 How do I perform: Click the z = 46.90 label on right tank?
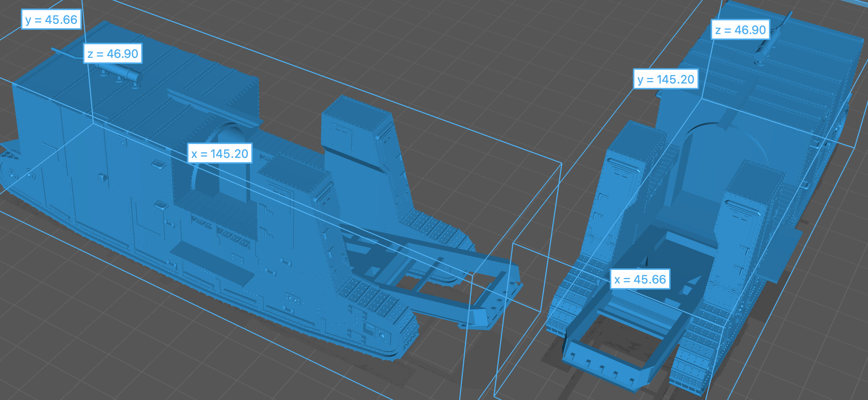740,30
